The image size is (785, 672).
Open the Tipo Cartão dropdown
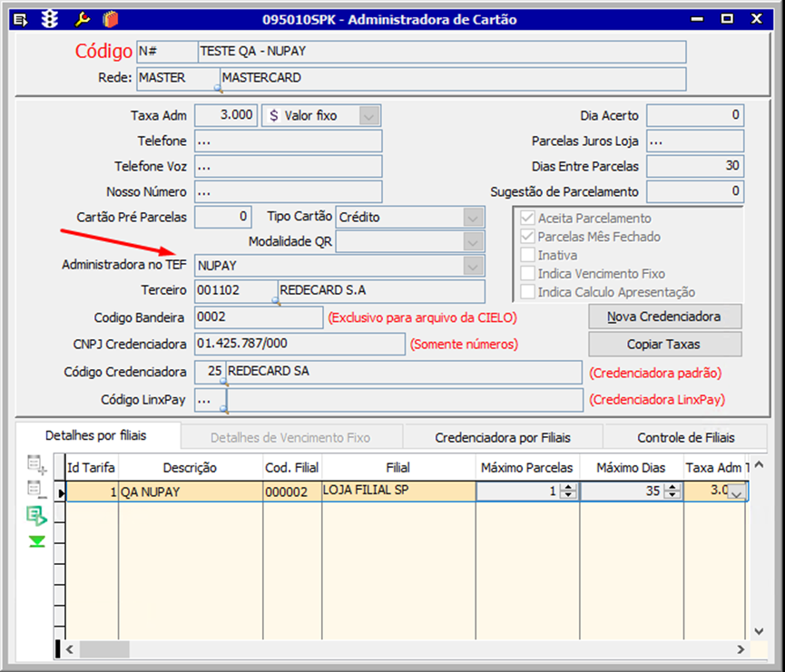[x=473, y=217]
